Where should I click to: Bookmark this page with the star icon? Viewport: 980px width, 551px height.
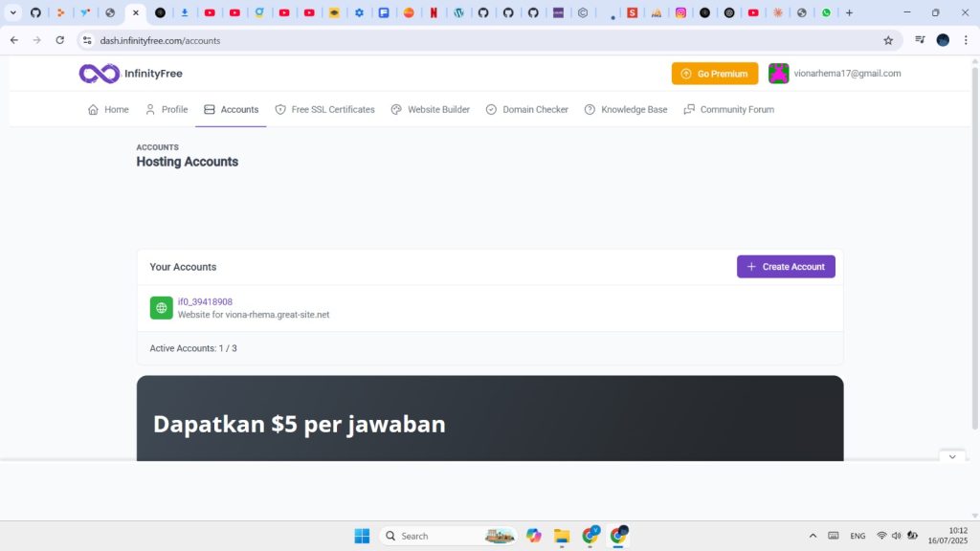click(888, 40)
